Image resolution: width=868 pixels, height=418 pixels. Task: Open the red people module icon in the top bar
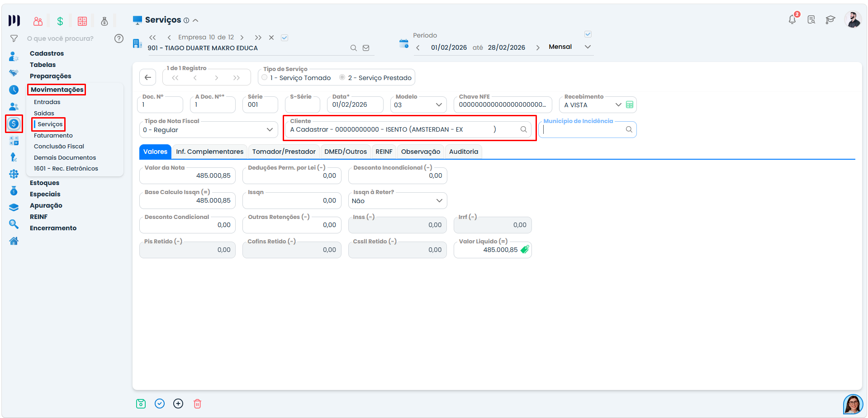38,21
